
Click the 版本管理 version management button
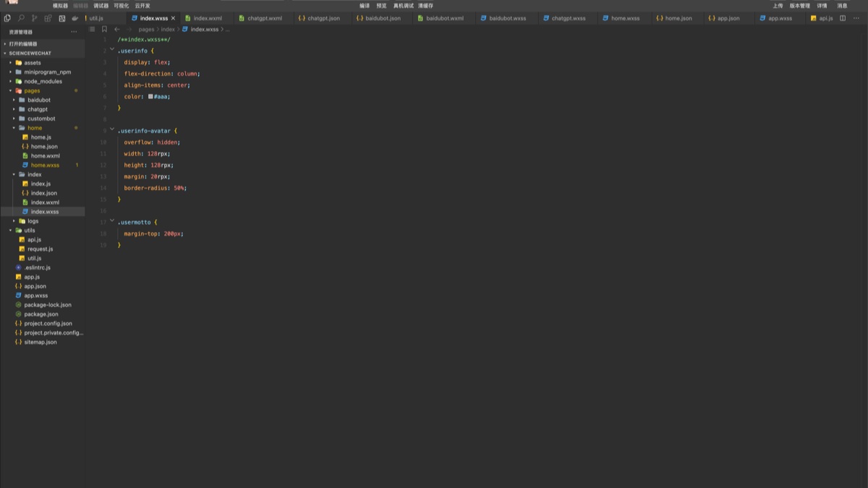point(799,6)
